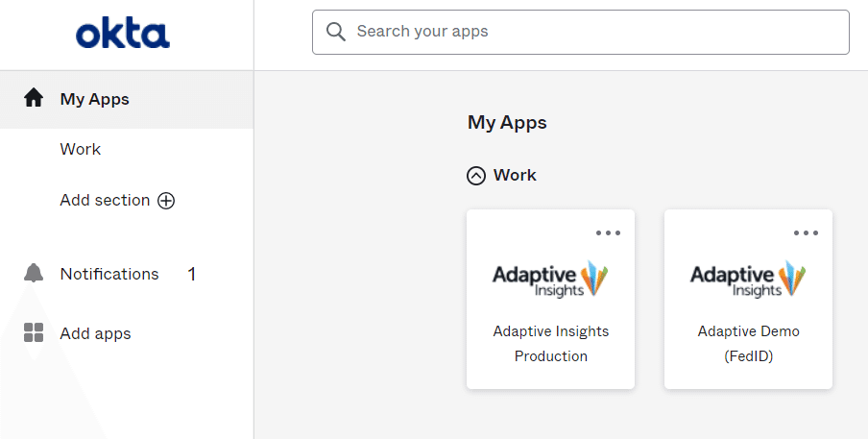Click the Okta logo
The image size is (868, 439).
tap(123, 35)
